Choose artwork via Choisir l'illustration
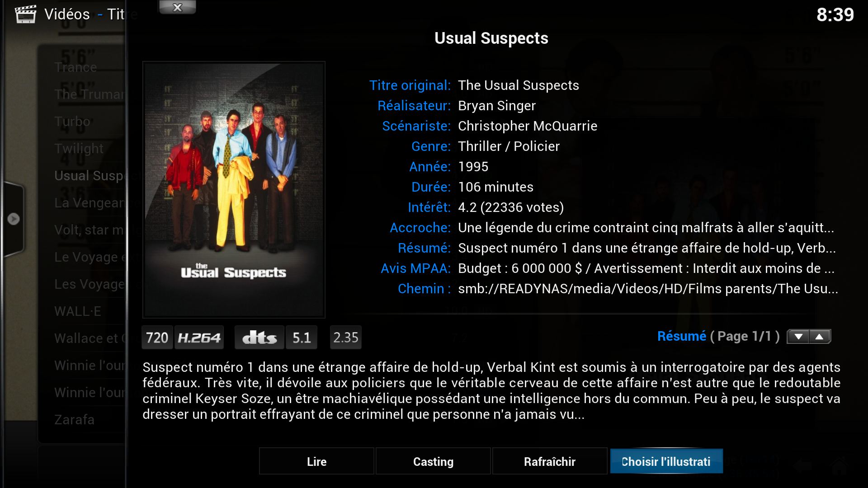 pos(666,461)
